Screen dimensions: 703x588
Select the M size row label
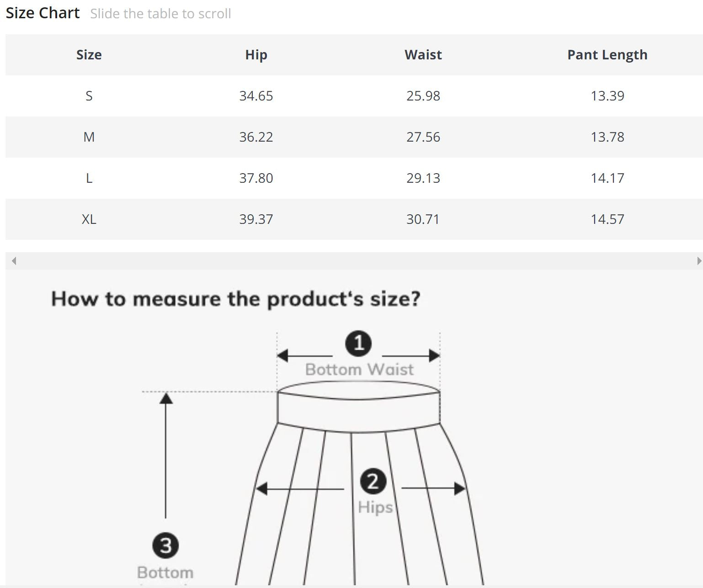coord(89,137)
